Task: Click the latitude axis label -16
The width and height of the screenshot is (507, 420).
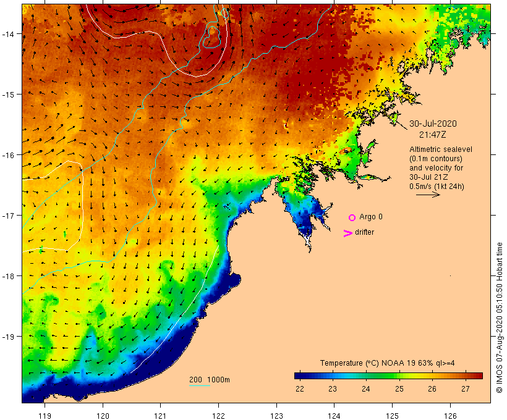Action: (x=7, y=155)
